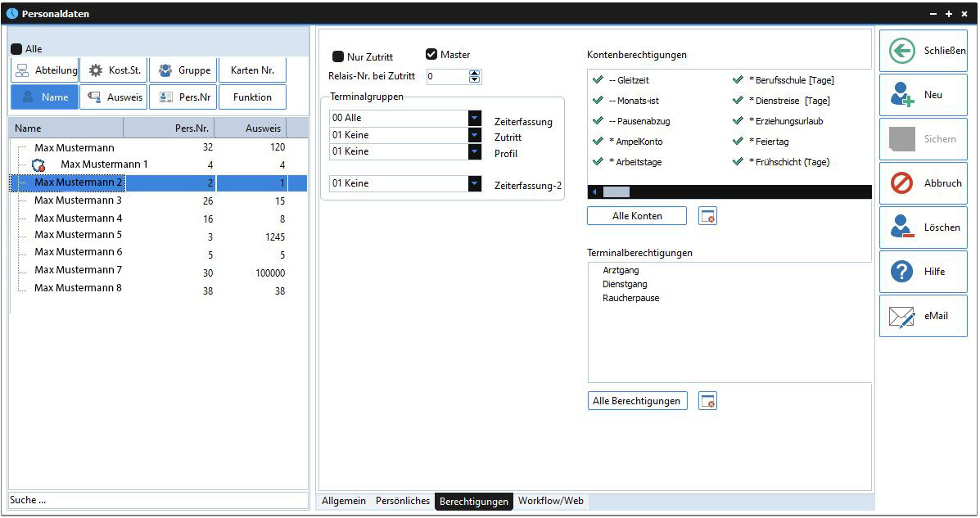
Task: Click the Neu add person icon
Action: coord(901,95)
